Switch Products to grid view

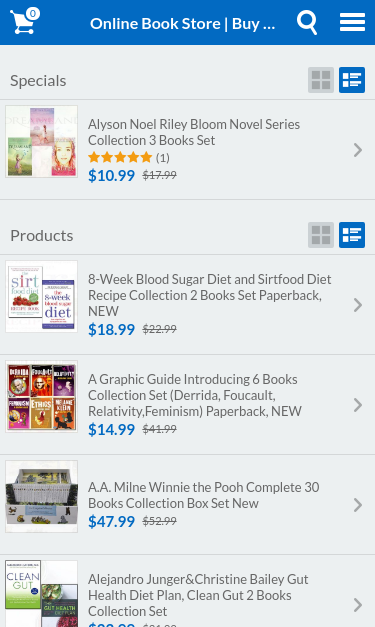pyautogui.click(x=321, y=235)
